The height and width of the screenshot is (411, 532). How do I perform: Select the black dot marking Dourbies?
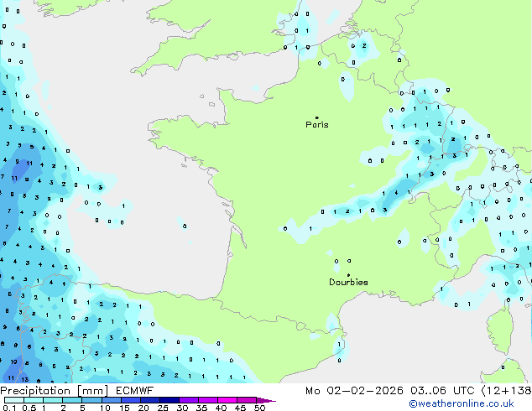coord(348,275)
